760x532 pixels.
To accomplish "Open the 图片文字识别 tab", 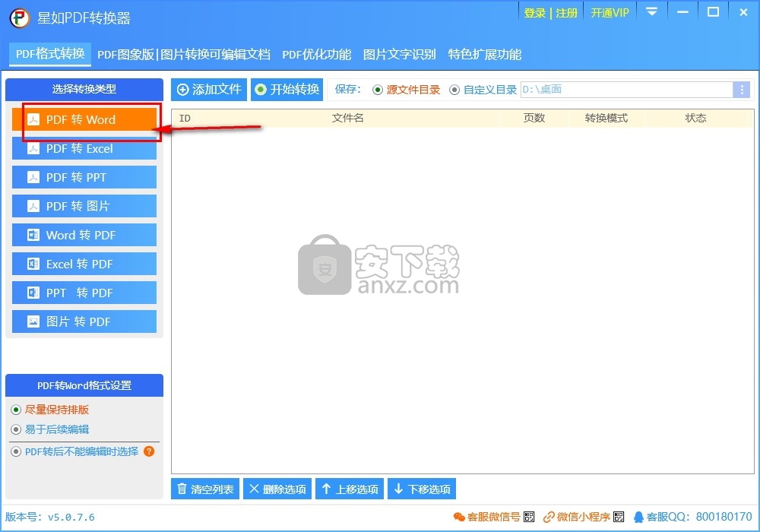I will [x=400, y=54].
